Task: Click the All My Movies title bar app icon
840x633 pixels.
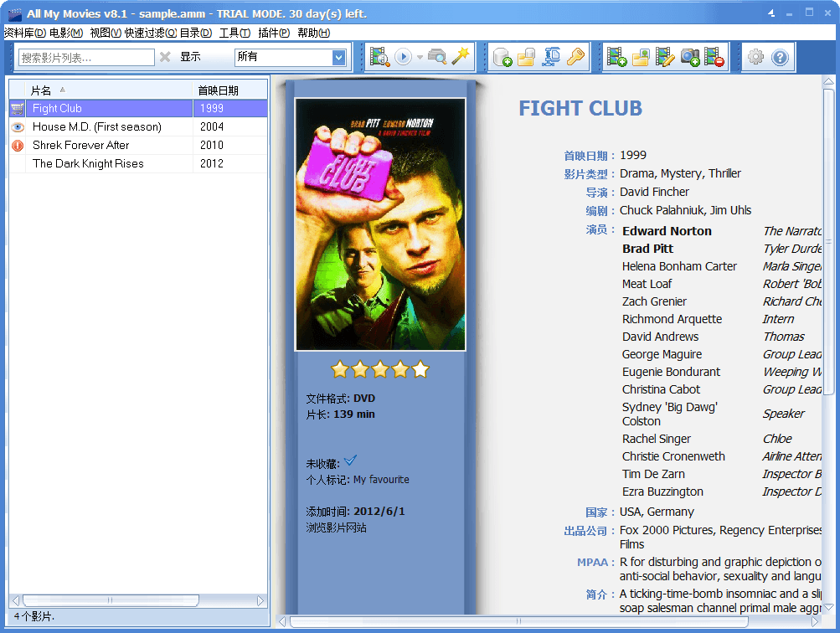Action: pos(15,14)
